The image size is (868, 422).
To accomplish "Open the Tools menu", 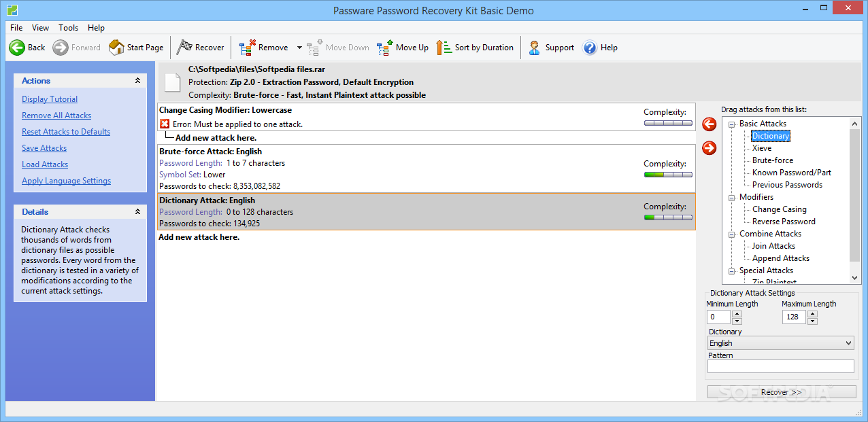I will [x=68, y=28].
